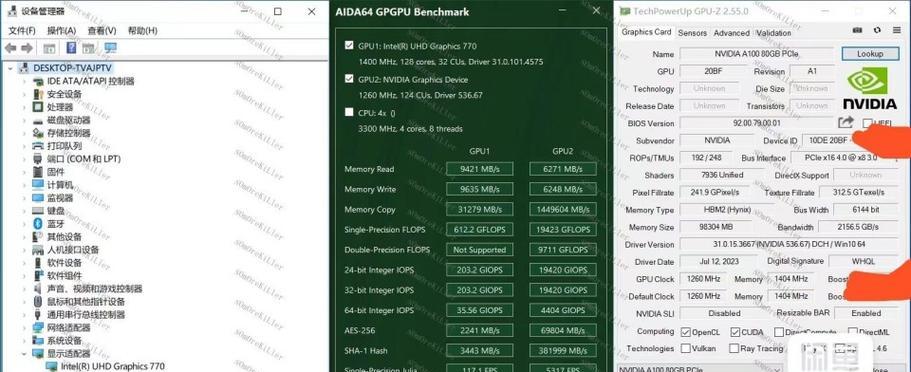Switch to the Validation tab in GPU-Z
The width and height of the screenshot is (911, 372).
pos(774,33)
